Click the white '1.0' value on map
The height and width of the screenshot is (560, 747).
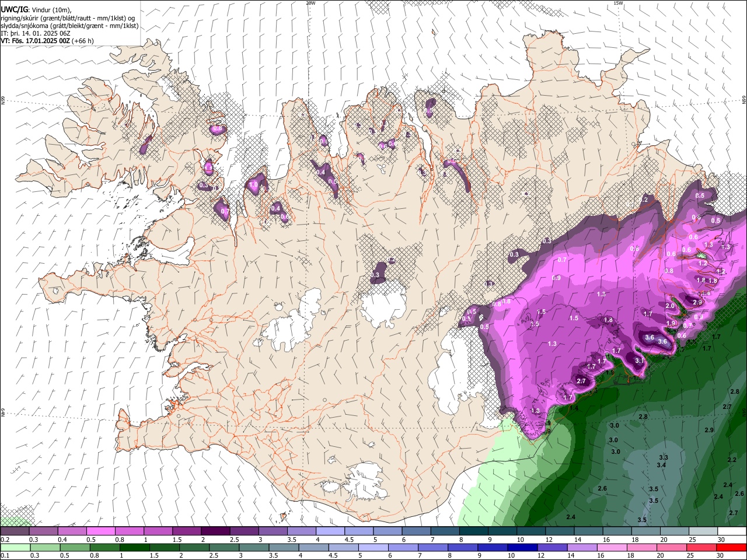253,184
